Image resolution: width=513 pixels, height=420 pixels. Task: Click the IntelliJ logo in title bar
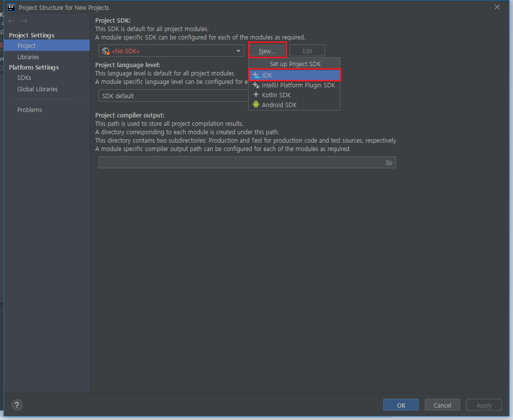click(11, 7)
